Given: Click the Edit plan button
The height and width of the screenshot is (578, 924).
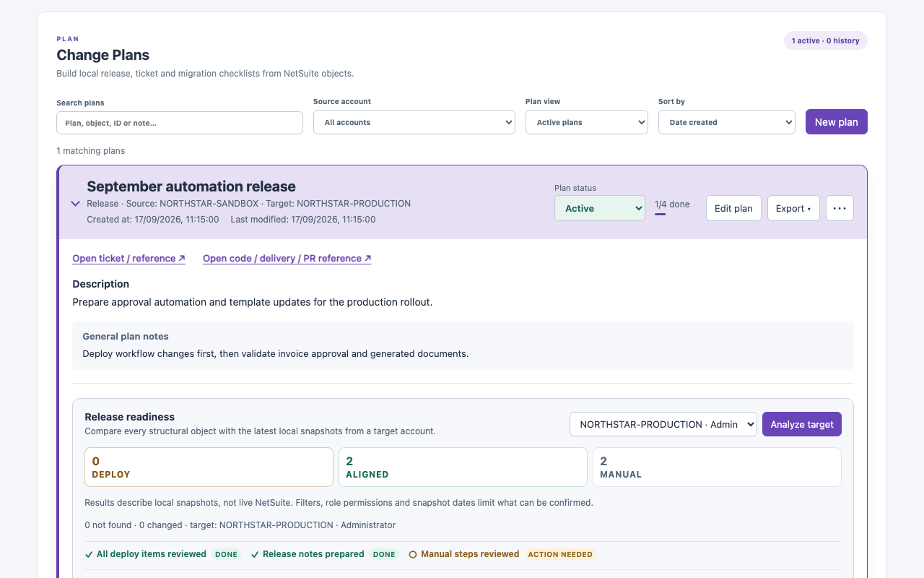Looking at the screenshot, I should pos(733,208).
